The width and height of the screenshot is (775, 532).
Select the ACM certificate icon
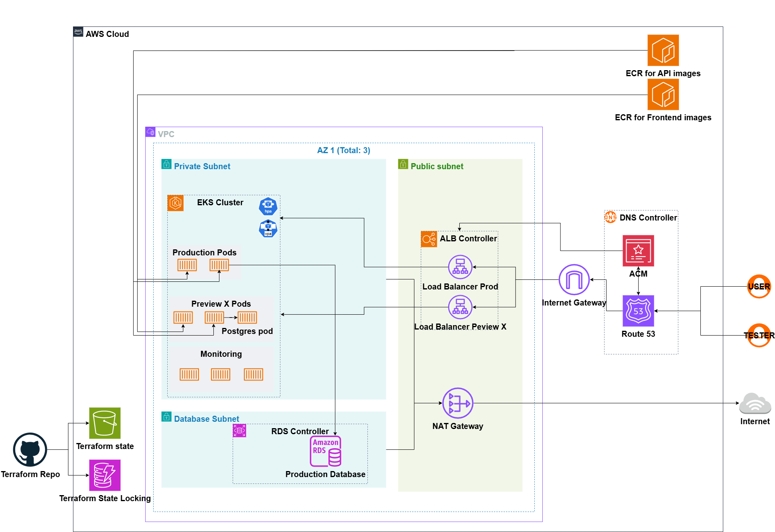coord(638,251)
